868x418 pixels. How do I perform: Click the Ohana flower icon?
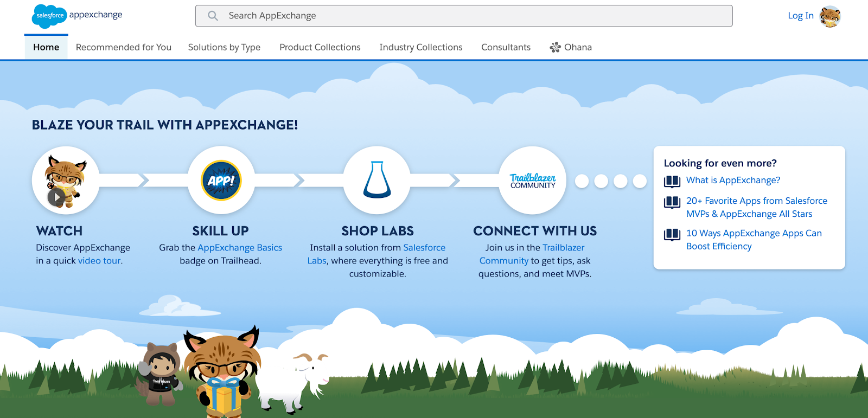(x=555, y=48)
